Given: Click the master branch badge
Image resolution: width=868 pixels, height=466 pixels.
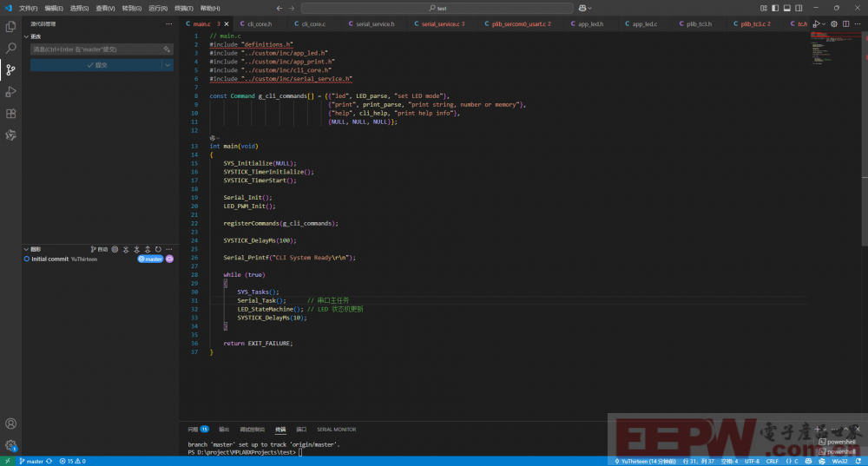Looking at the screenshot, I should point(150,259).
